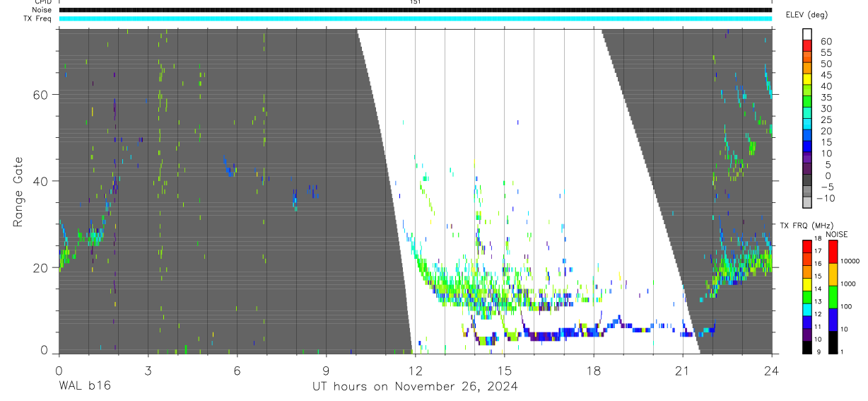Image resolution: width=868 pixels, height=401 pixels.
Task: Pick the green 100–1000 segment of NOISE colorbar
Action: click(833, 296)
